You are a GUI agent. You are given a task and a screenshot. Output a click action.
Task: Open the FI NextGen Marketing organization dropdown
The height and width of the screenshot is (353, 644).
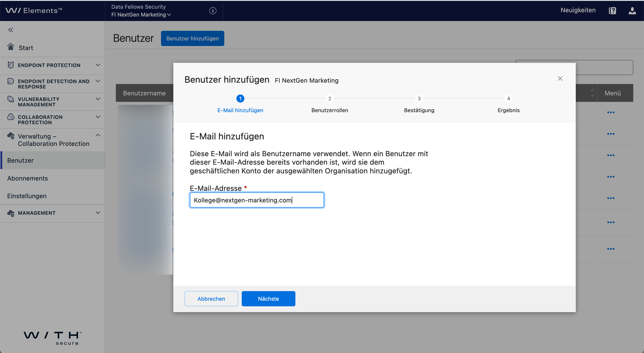coord(141,15)
